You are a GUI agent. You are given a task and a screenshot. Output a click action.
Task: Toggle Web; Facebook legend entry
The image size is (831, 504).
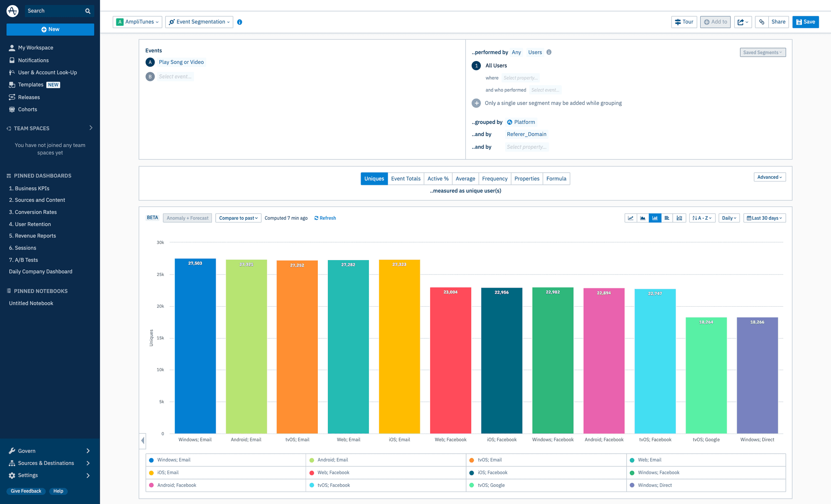point(333,472)
